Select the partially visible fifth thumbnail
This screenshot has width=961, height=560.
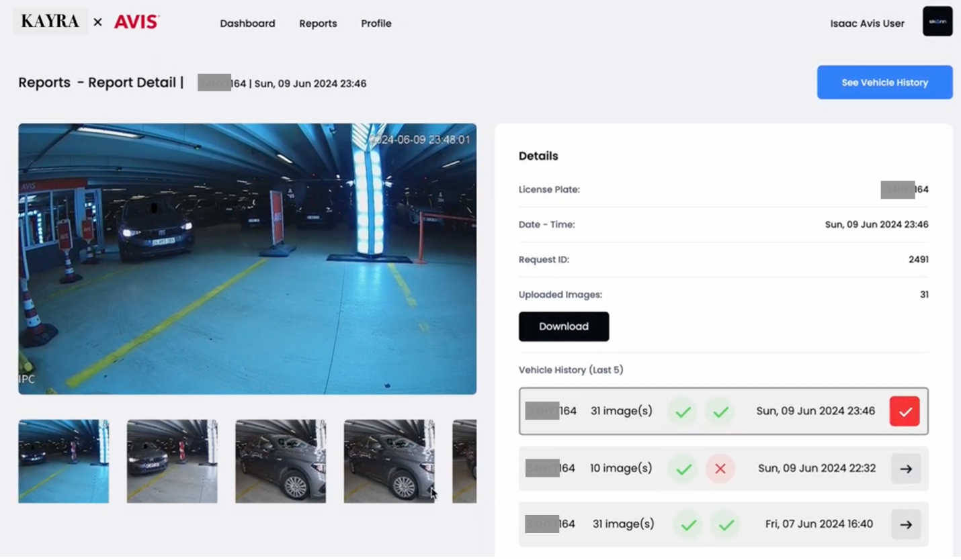(x=464, y=461)
